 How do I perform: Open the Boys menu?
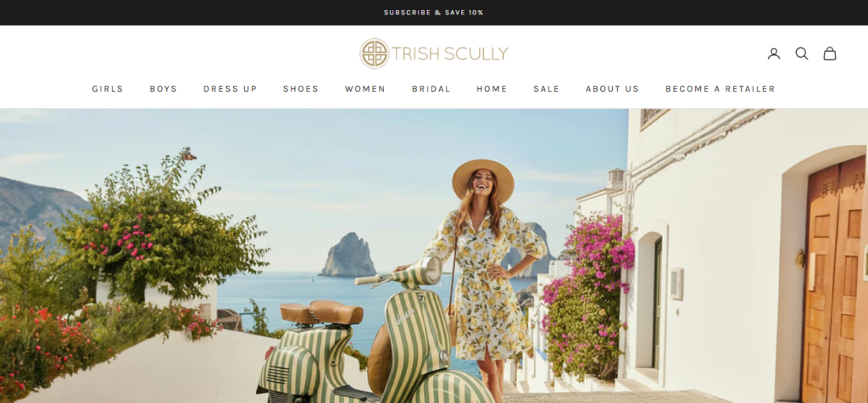pyautogui.click(x=164, y=89)
